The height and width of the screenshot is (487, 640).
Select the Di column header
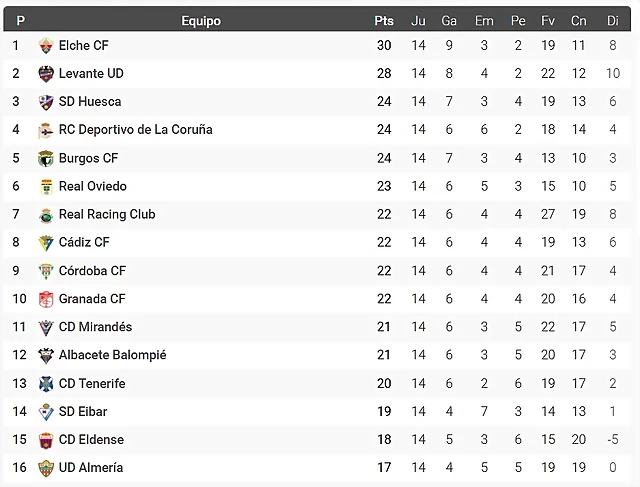click(613, 21)
